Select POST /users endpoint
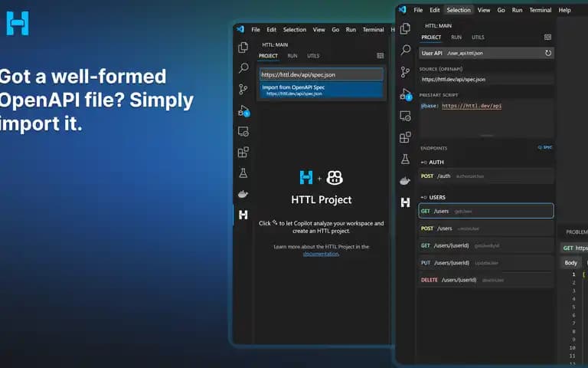The height and width of the screenshot is (368, 588). [486, 228]
